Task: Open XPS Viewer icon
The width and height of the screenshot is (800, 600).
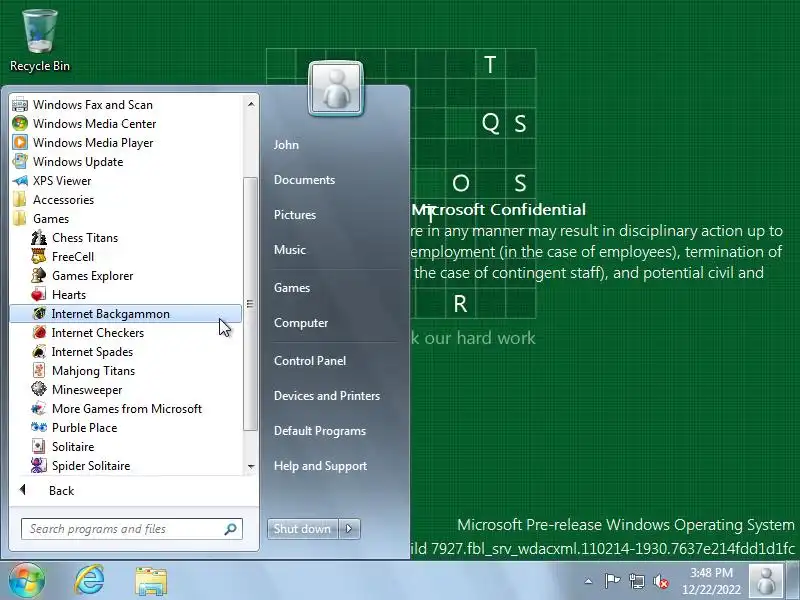Action: click(20, 181)
